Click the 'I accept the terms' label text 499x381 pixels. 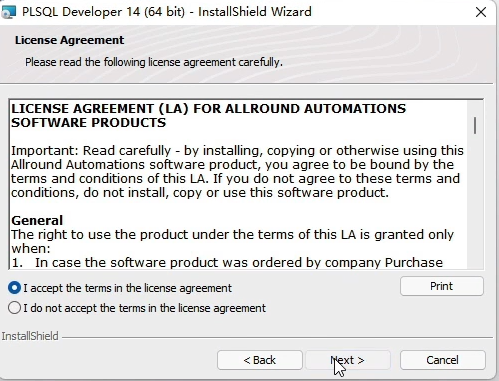coord(127,288)
